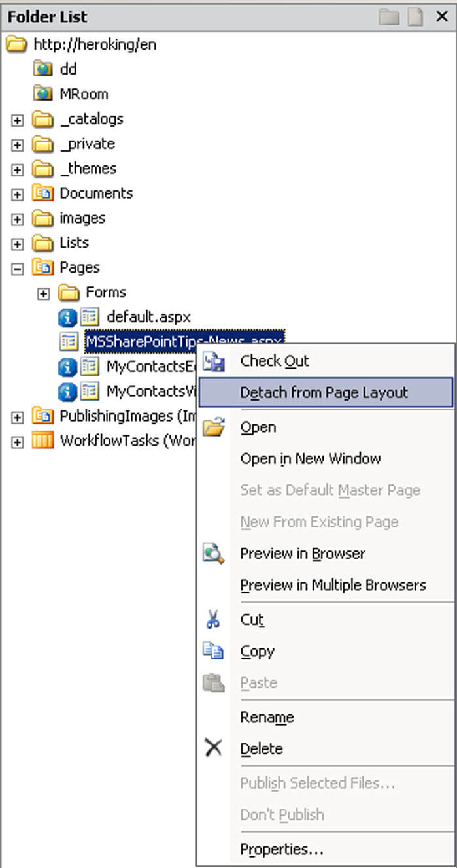The height and width of the screenshot is (868, 457).
Task: Click the Preview in Browser magnifier icon
Action: pyautogui.click(x=214, y=554)
